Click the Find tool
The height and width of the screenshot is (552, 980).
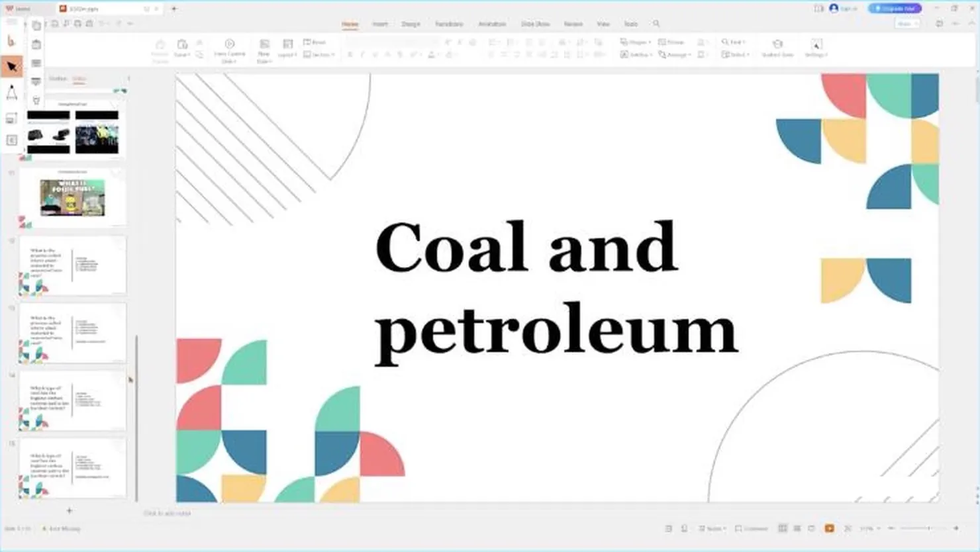click(733, 42)
